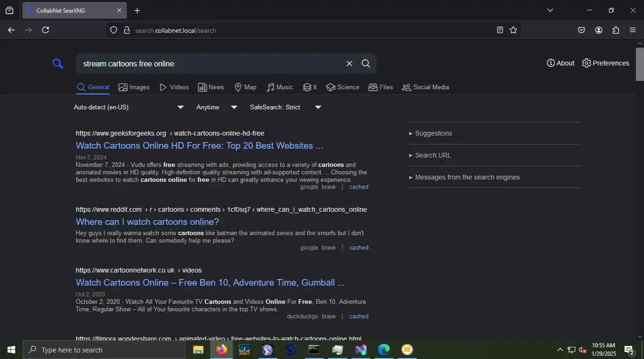Switch to It tab
Screen dimensions: 644x359
310,87
